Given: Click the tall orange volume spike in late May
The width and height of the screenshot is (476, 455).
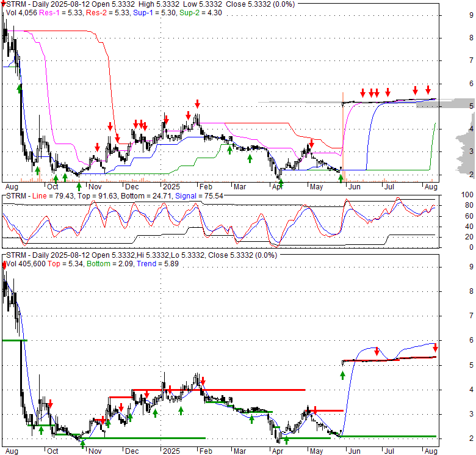Looking at the screenshot, I should pyautogui.click(x=343, y=137).
